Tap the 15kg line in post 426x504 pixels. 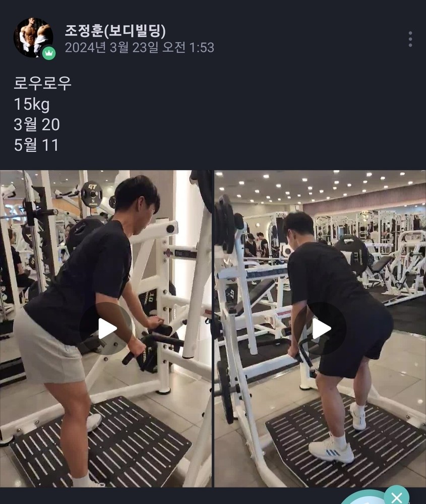pos(31,104)
